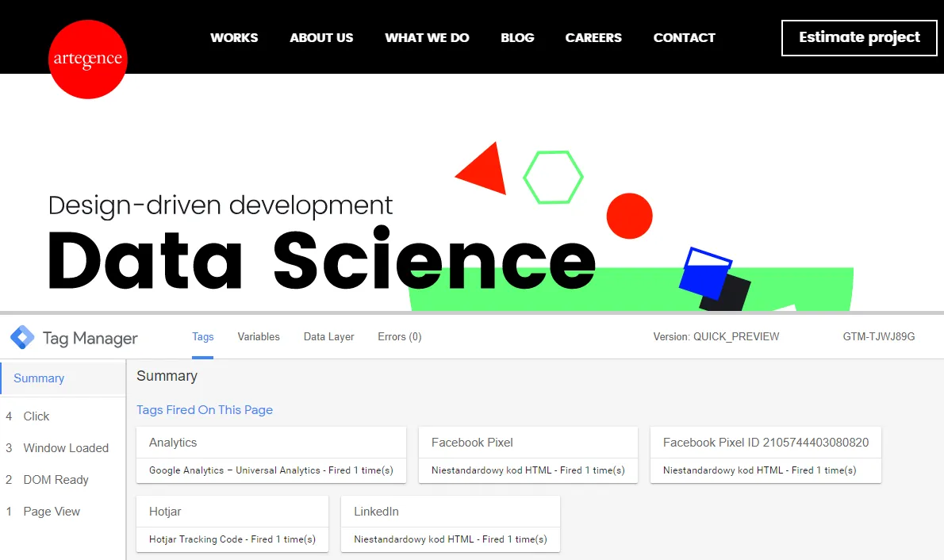Click the Summary heading in main panel
Viewport: 944px width, 560px height.
tap(167, 376)
